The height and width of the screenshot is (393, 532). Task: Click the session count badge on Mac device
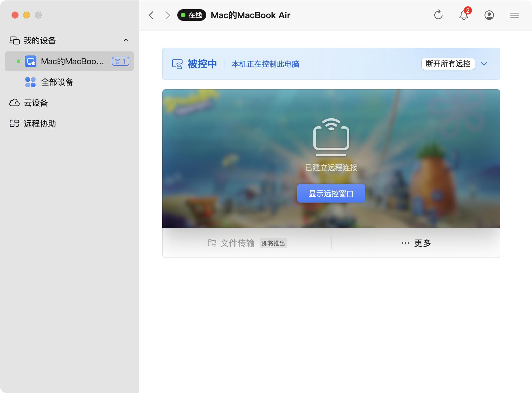pos(120,61)
